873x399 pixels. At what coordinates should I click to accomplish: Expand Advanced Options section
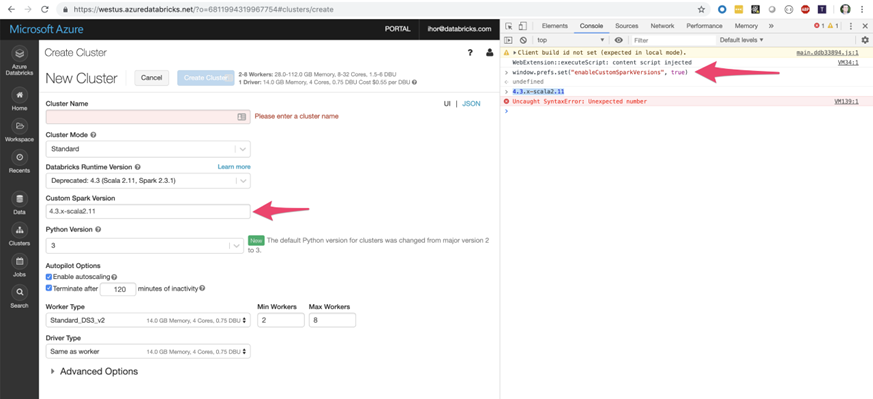click(x=93, y=371)
